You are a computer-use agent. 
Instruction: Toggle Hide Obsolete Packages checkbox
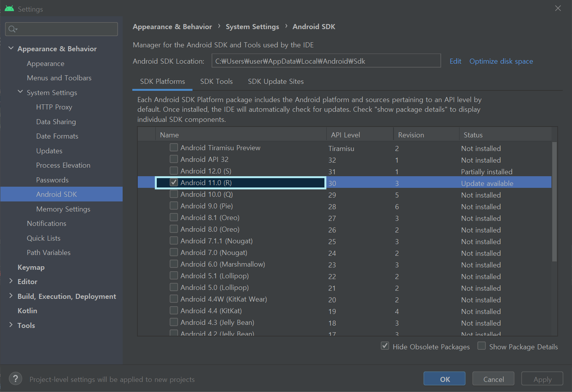385,346
